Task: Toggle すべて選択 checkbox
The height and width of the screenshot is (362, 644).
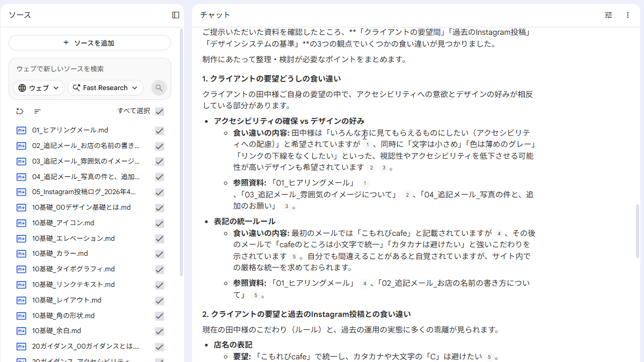Action: tap(159, 111)
